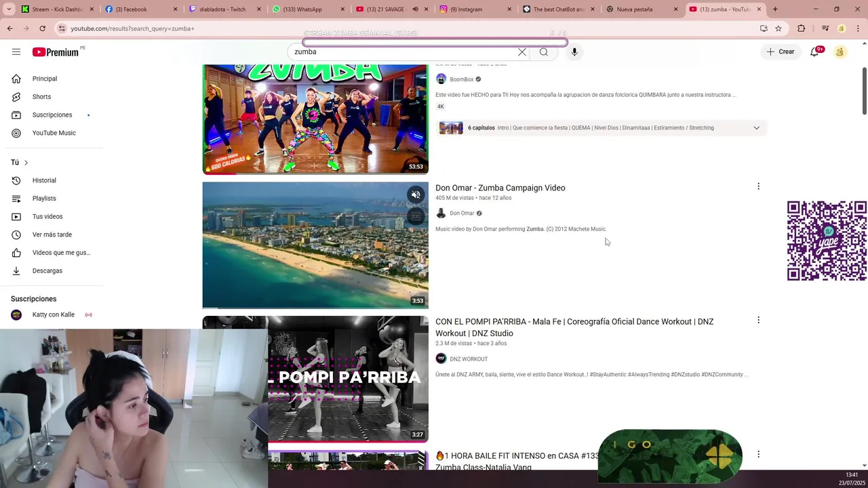Open more options for 1 HORA BAILE video

758,454
